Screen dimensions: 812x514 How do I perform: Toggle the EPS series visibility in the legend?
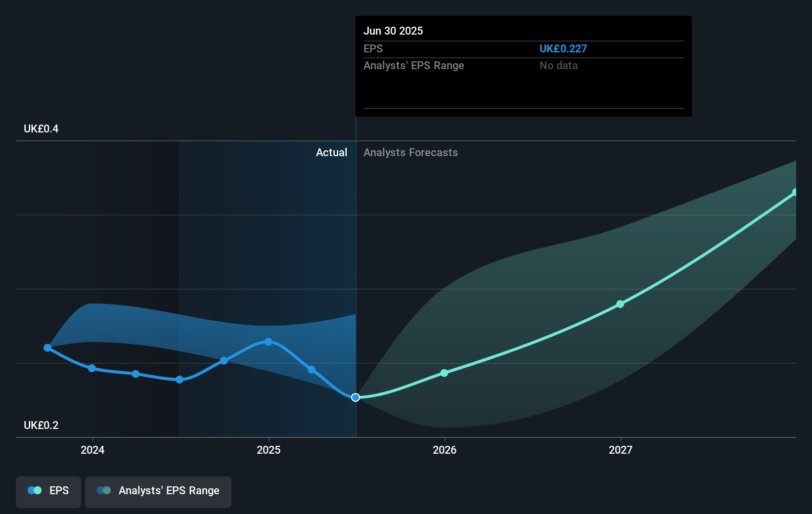(x=48, y=492)
